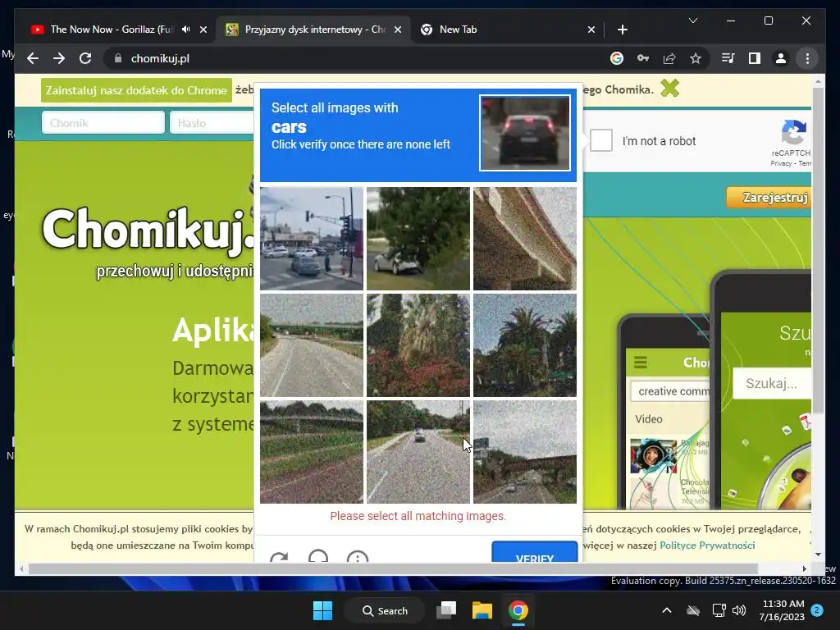This screenshot has width=840, height=630.
Task: Open the password key icon in address bar
Action: [643, 58]
